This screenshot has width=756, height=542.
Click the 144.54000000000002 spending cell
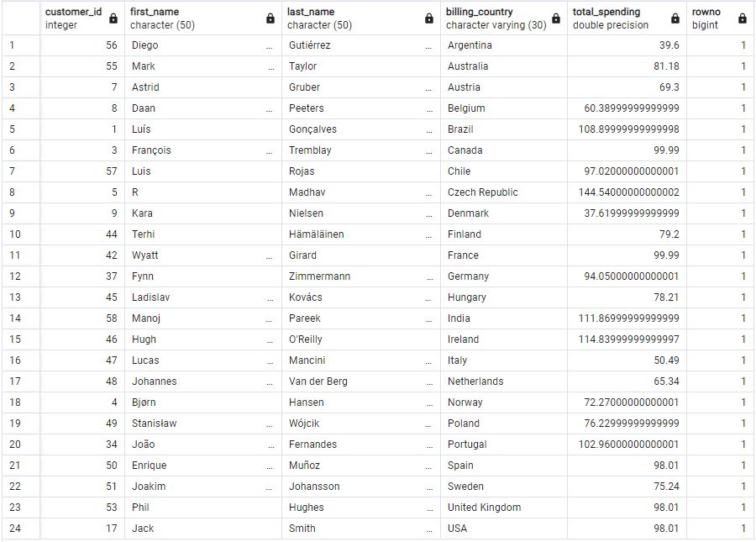[627, 192]
